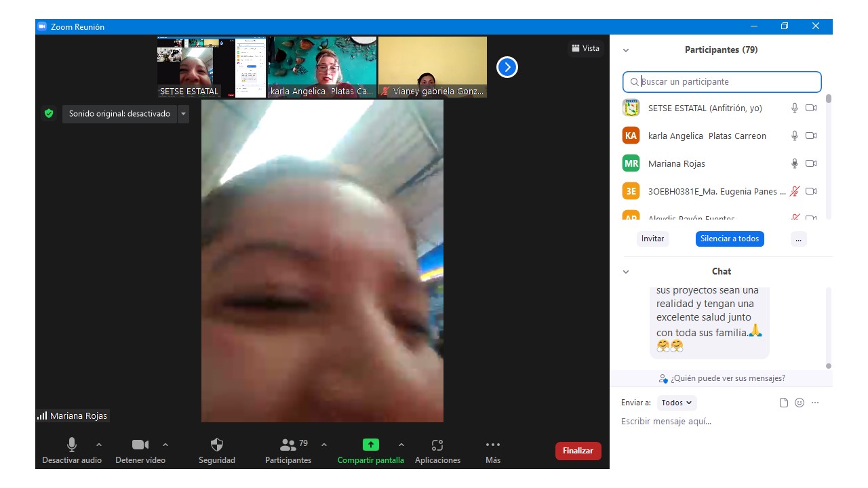Click chat panel scrollbar
The image size is (868, 488).
pyautogui.click(x=829, y=366)
